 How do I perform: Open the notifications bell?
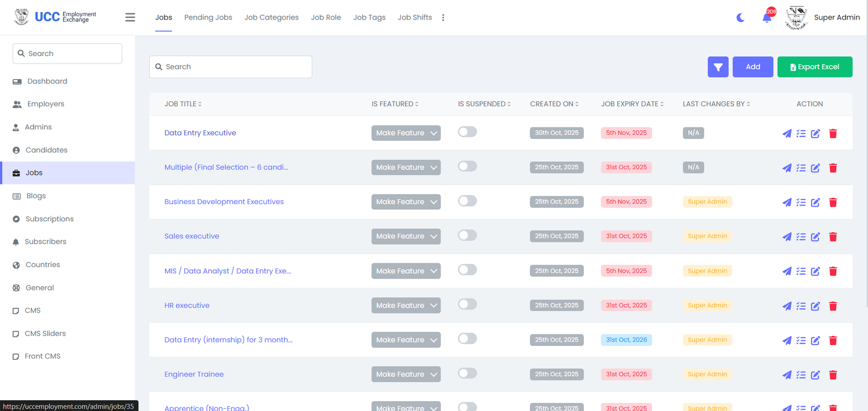click(767, 18)
